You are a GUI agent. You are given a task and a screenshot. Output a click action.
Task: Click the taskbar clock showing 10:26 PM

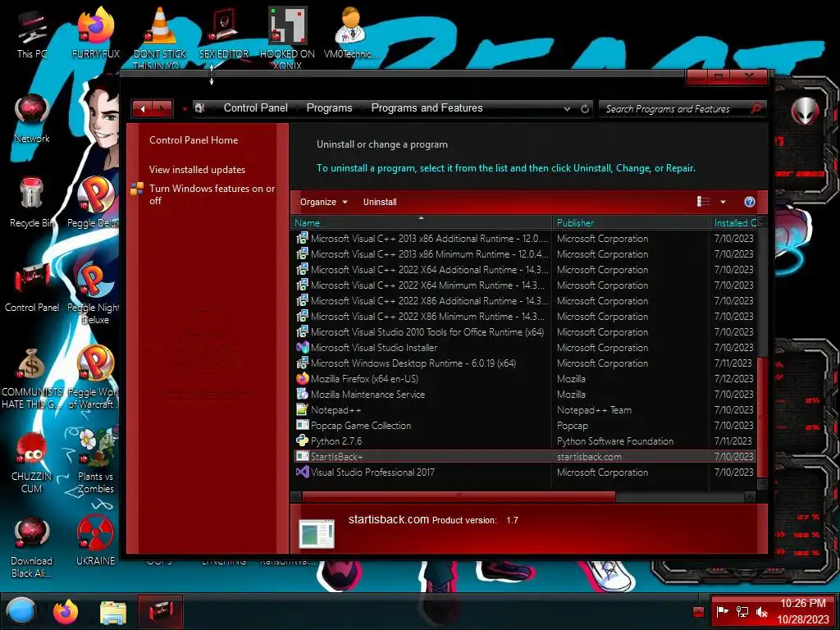(x=802, y=611)
